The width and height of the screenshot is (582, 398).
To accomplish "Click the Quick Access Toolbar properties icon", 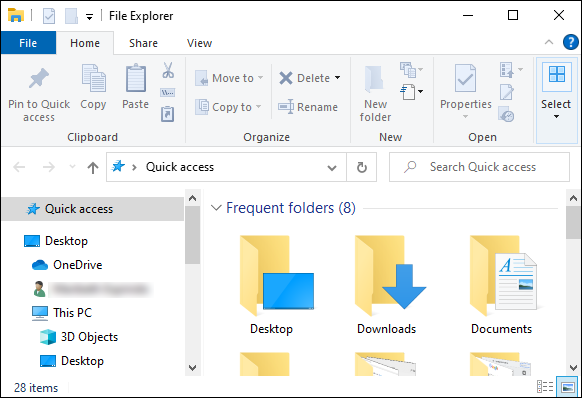I will (x=49, y=16).
